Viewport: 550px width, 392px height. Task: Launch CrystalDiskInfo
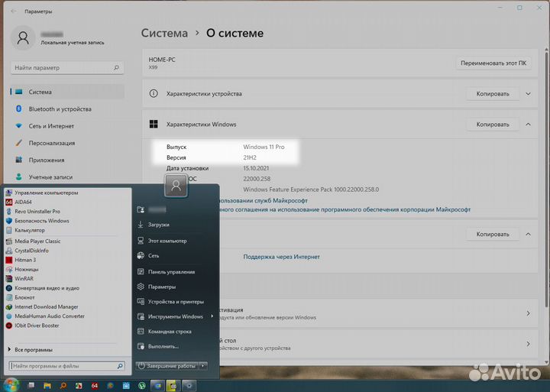pos(27,251)
